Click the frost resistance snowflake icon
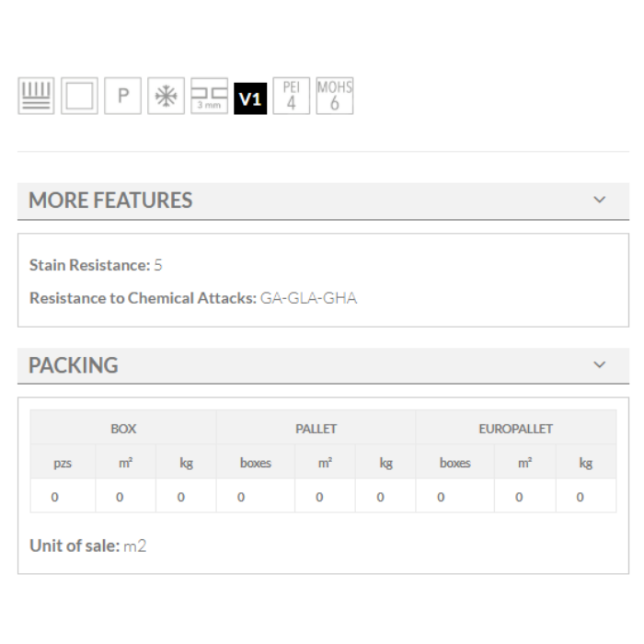Image resolution: width=644 pixels, height=644 pixels. click(x=166, y=97)
